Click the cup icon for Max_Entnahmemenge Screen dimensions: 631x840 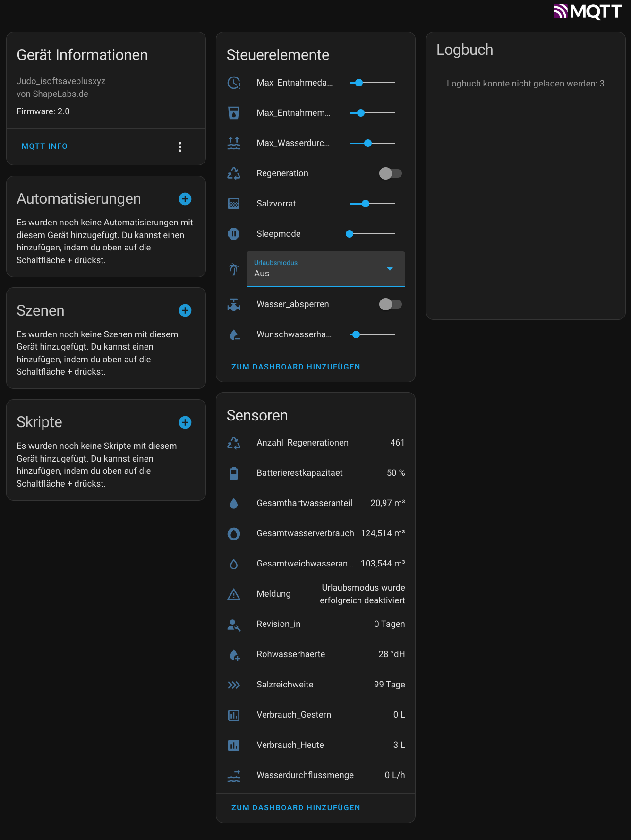pos(234,113)
